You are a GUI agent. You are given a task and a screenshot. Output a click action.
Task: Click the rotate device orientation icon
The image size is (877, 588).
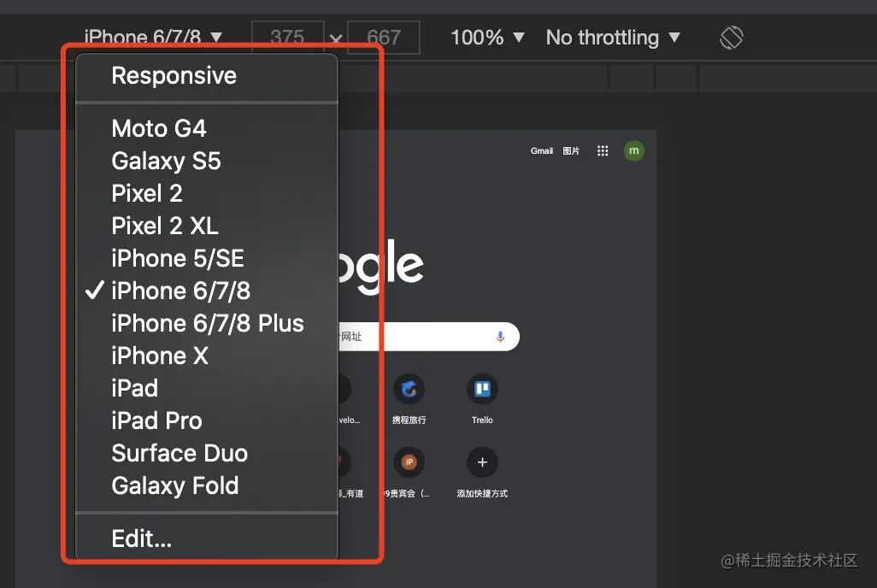(x=732, y=38)
